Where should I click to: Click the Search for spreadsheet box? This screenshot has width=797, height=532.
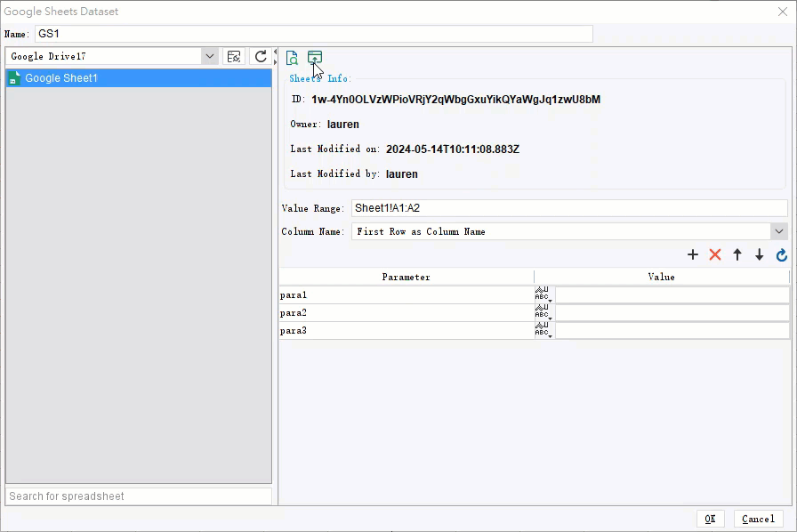click(138, 496)
